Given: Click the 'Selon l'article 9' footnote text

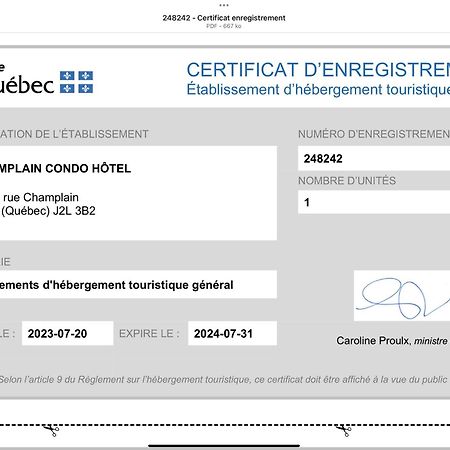Looking at the screenshot, I should coord(223,380).
